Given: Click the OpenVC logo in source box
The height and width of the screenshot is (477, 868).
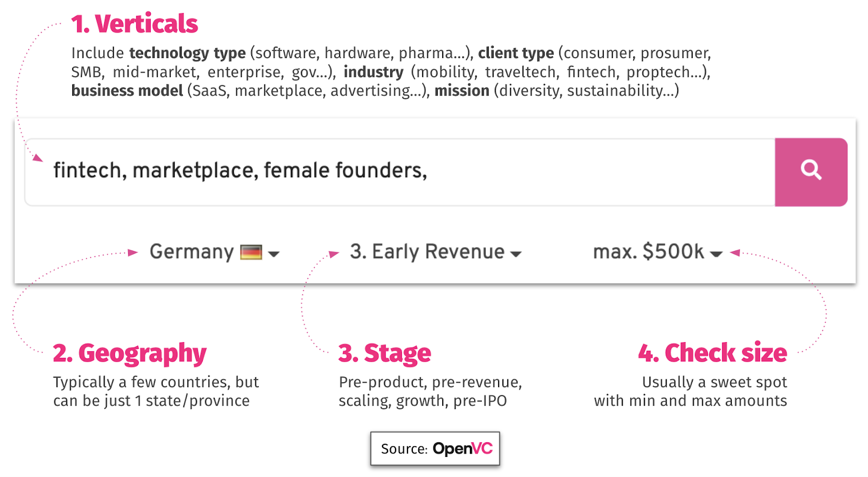Looking at the screenshot, I should [x=463, y=449].
